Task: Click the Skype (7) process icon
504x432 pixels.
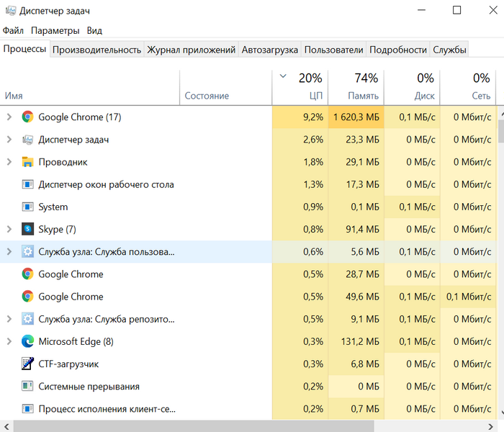Action: pyautogui.click(x=28, y=229)
